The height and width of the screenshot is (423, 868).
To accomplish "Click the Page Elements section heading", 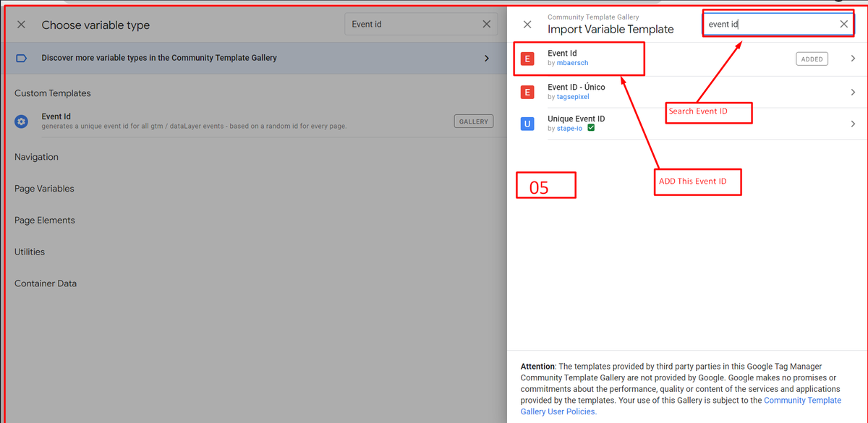I will [x=45, y=221].
